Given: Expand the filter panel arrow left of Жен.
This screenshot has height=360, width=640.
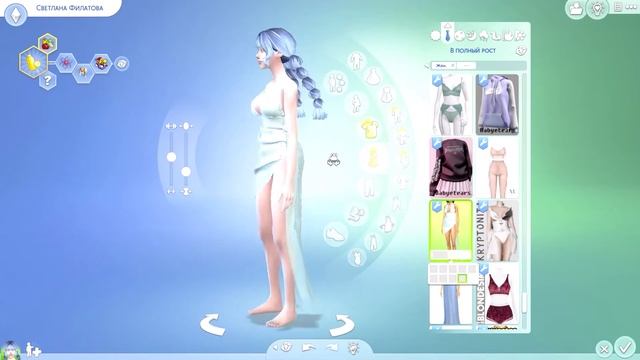Looking at the screenshot, I should point(427,66).
